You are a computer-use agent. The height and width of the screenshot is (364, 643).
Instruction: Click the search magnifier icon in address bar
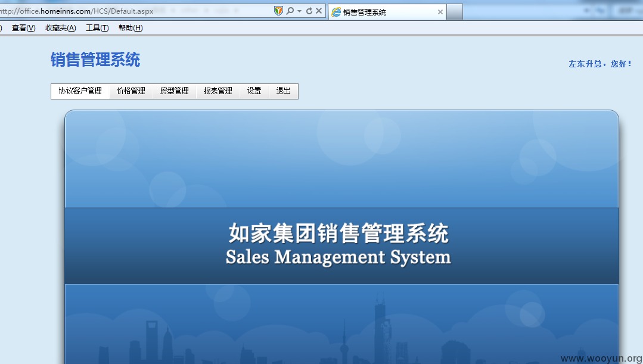(x=290, y=11)
